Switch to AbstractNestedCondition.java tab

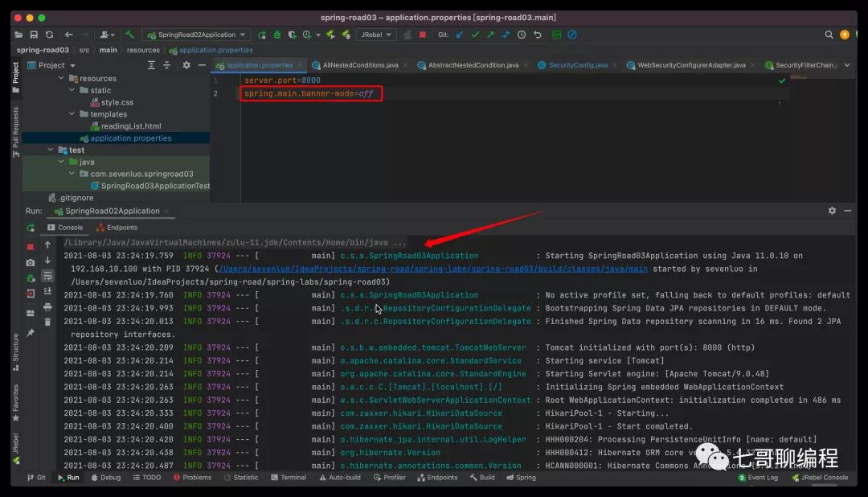tap(473, 65)
